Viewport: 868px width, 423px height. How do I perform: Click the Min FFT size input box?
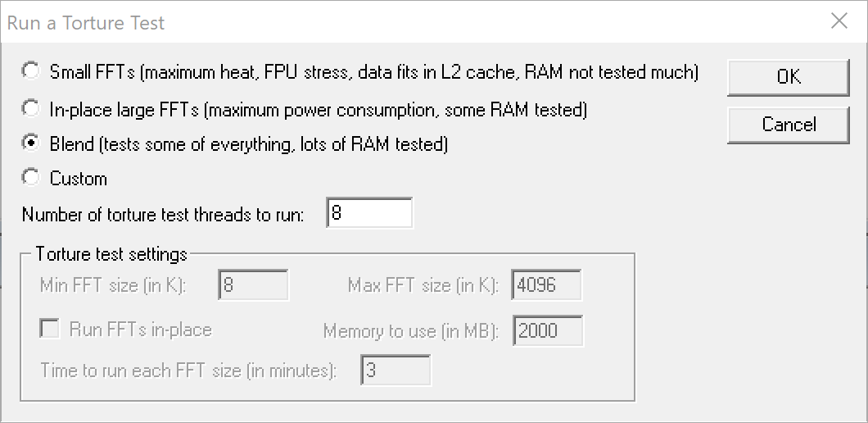tap(253, 286)
